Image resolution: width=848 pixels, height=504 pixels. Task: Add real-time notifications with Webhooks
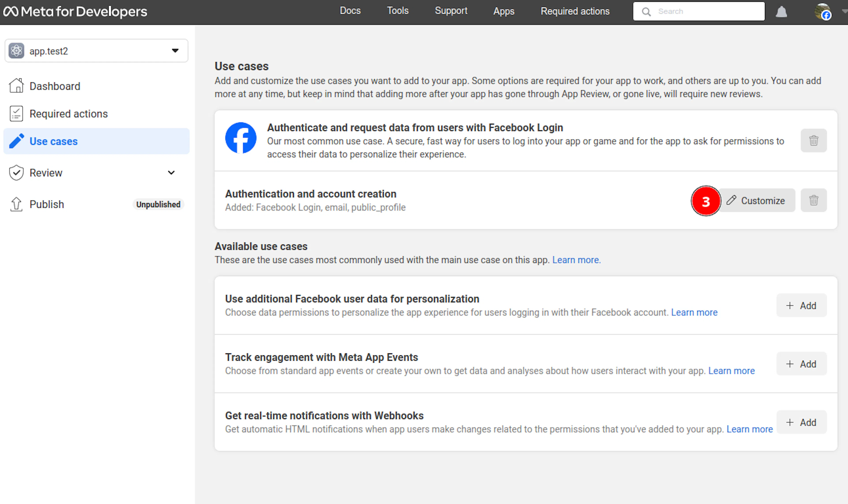coord(801,422)
